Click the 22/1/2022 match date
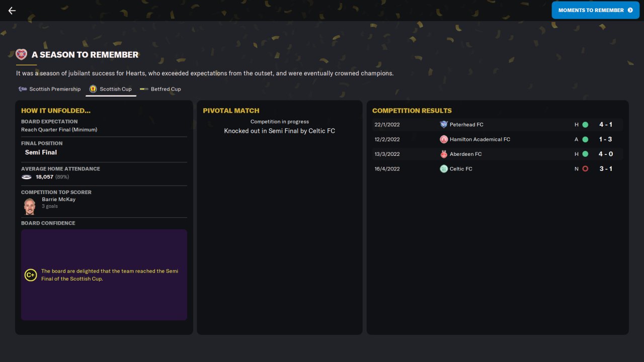Viewport: 644px width, 362px height. click(387, 125)
